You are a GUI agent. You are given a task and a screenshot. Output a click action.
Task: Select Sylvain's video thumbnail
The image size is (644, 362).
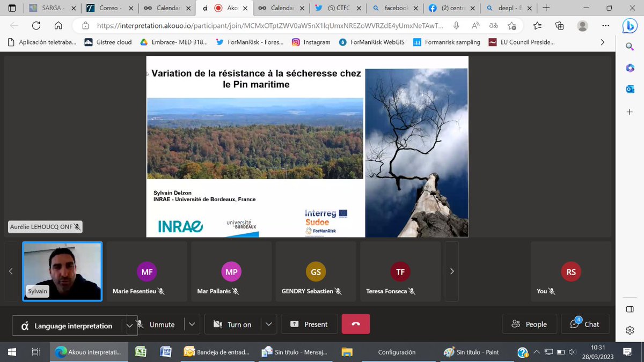point(62,271)
